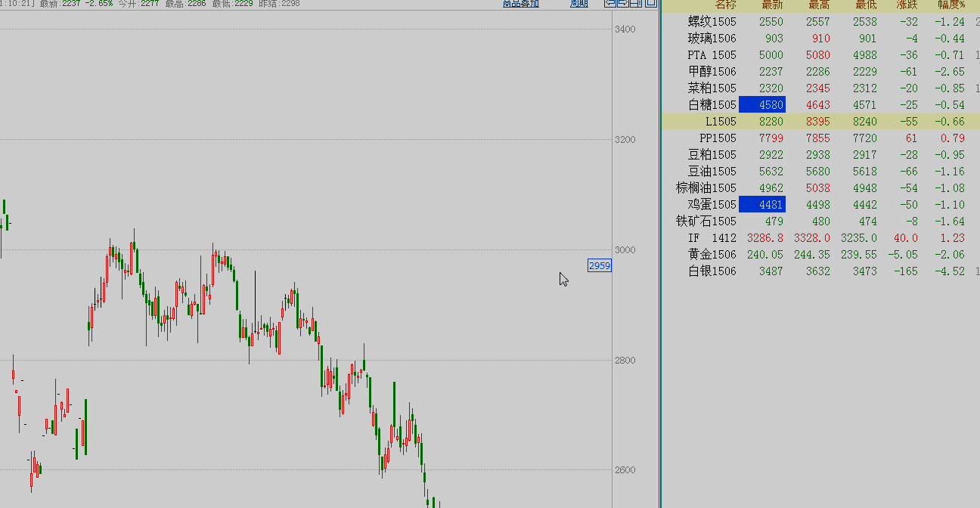Image resolution: width=980 pixels, height=508 pixels.
Task: Select the IF 1412 index futures row
Action: click(x=712, y=238)
